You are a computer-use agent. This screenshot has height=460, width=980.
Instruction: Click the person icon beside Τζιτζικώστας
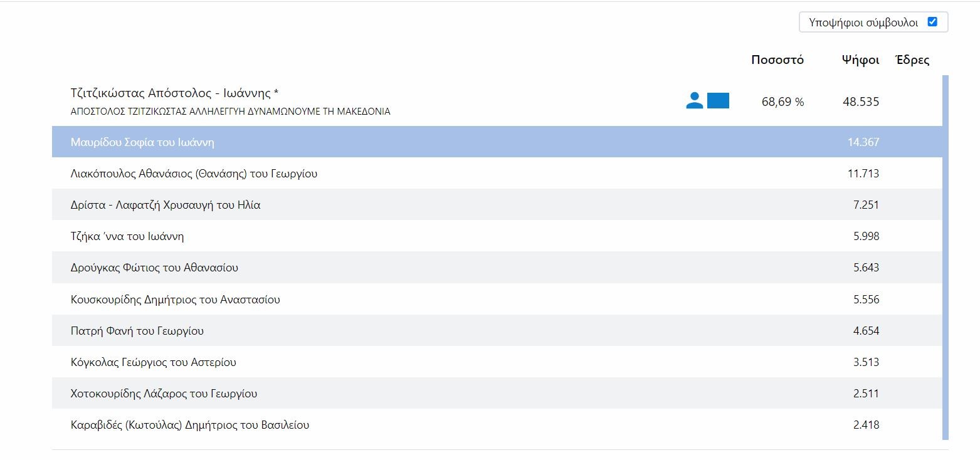point(694,101)
